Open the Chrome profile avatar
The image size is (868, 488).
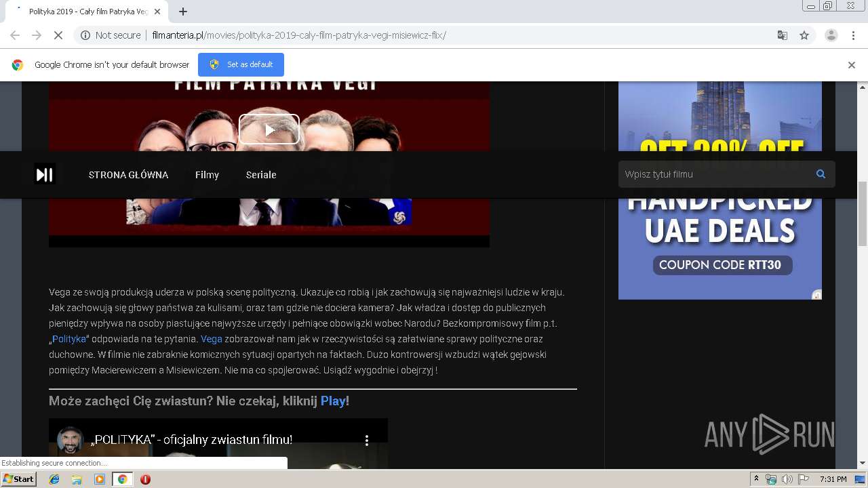click(x=831, y=35)
